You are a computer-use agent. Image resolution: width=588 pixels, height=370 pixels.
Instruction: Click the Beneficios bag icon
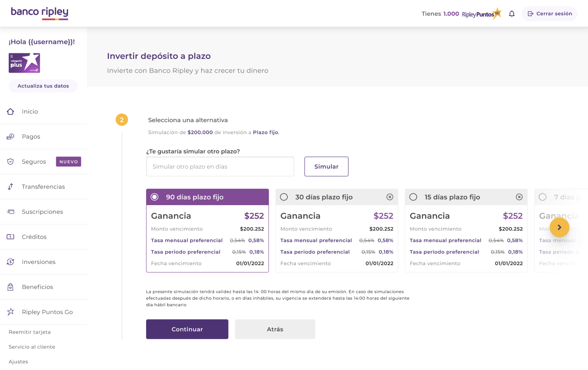(x=10, y=287)
